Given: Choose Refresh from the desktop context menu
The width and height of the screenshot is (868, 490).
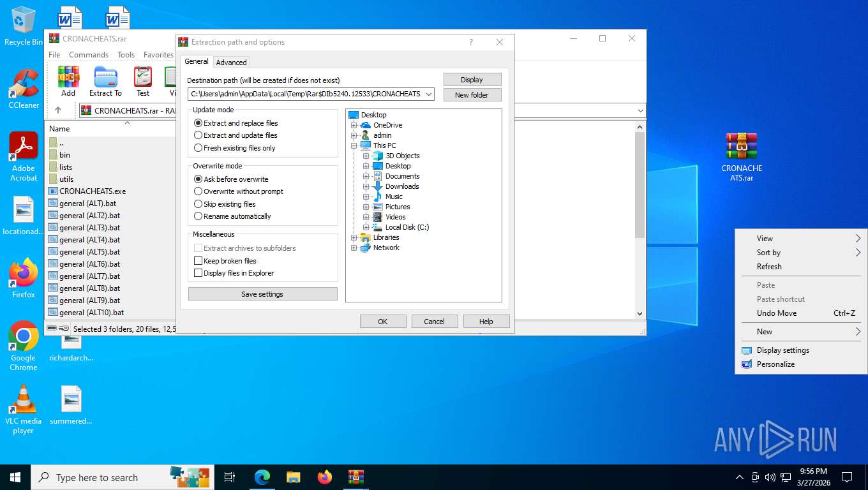Looking at the screenshot, I should (801, 267).
